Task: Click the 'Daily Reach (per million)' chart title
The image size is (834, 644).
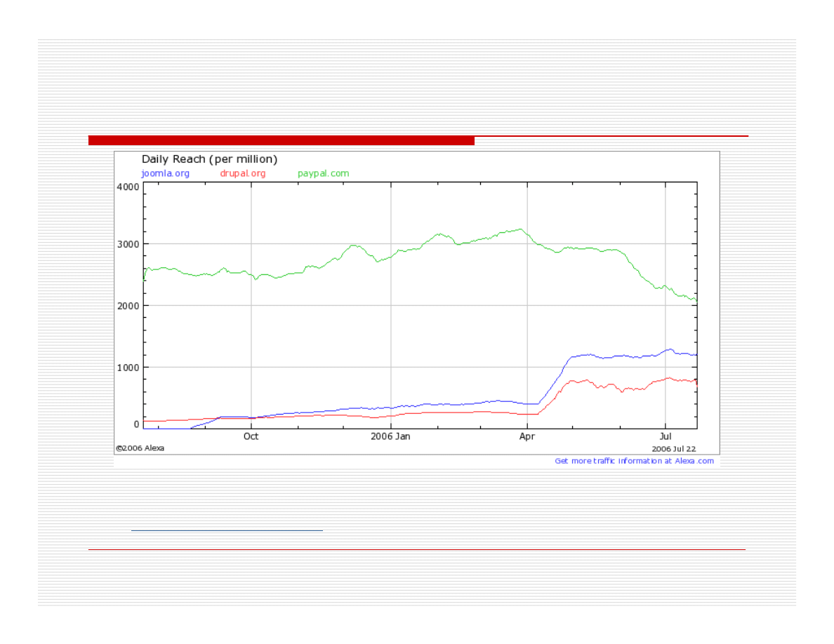Action: (209, 159)
